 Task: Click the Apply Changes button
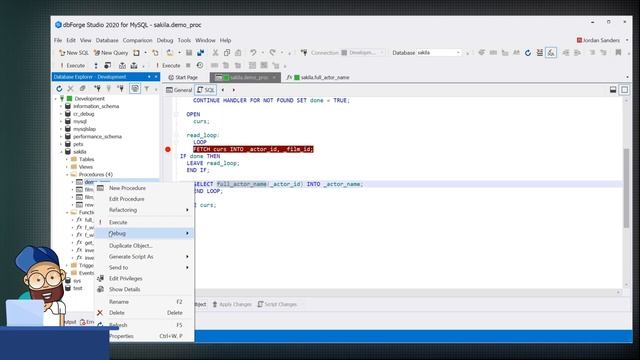(x=231, y=304)
